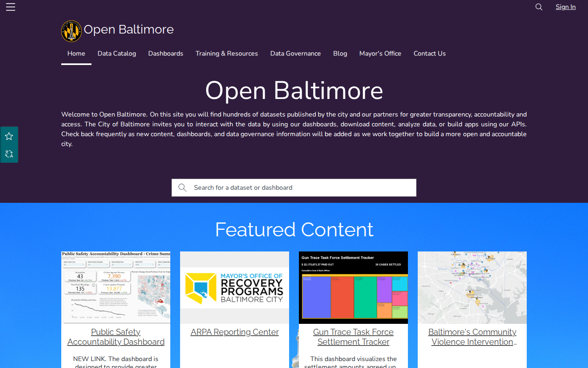Click the translate language icon on left sidebar

9,154
